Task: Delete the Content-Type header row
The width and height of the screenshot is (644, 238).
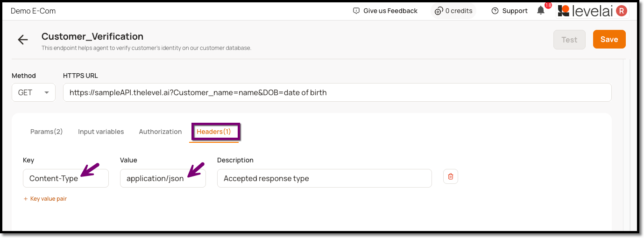Action: click(451, 176)
